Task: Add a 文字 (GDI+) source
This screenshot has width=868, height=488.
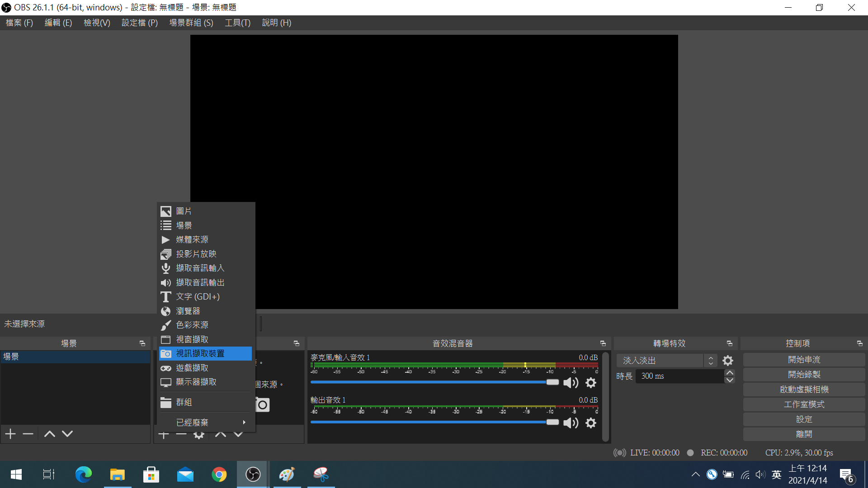Action: coord(197,296)
